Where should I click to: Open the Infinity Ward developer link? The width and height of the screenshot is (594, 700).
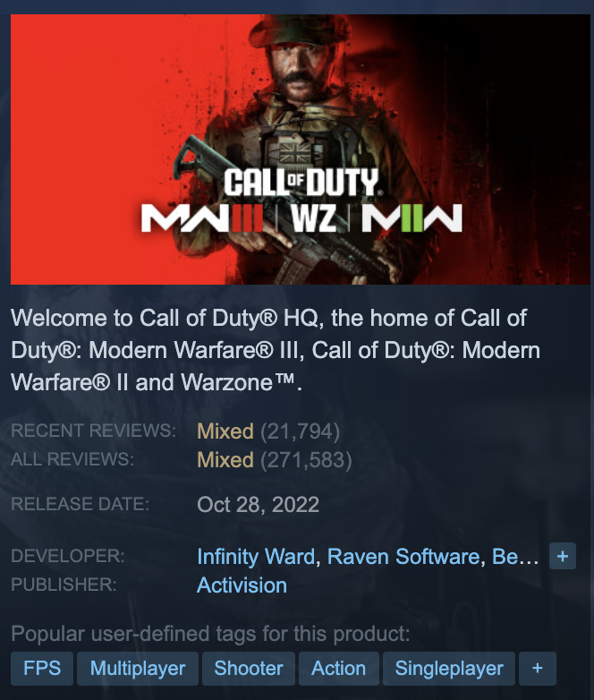[x=256, y=557]
